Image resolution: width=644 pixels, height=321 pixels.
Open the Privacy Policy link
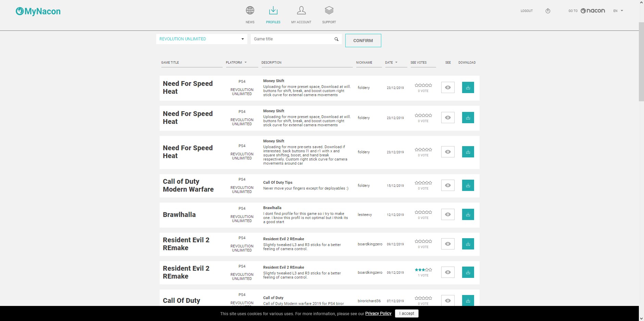click(378, 313)
